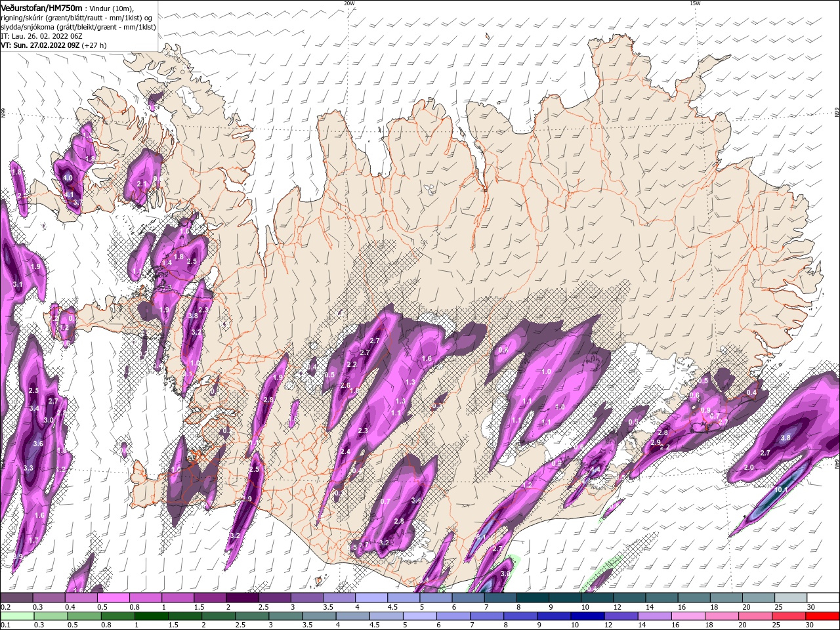Click the 2.0 value near the southeast coast
Screen dimensions: 840x630
(749, 467)
